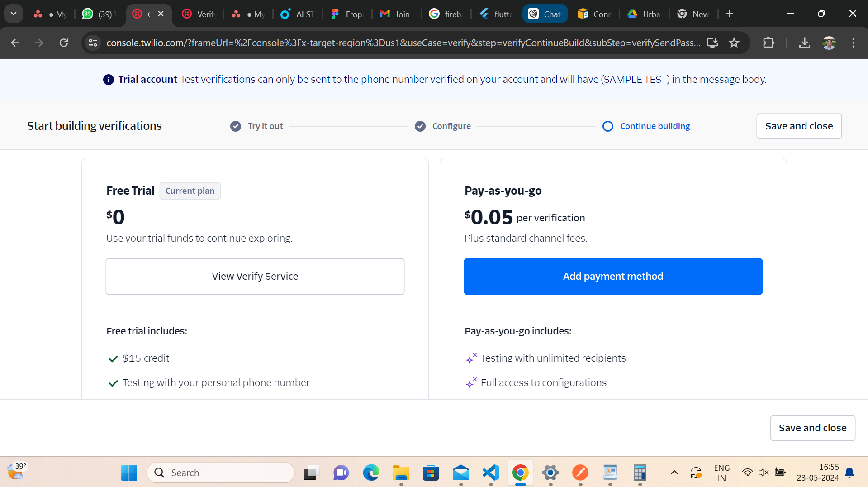
Task: Open Chrome three-dot menu
Action: (854, 43)
